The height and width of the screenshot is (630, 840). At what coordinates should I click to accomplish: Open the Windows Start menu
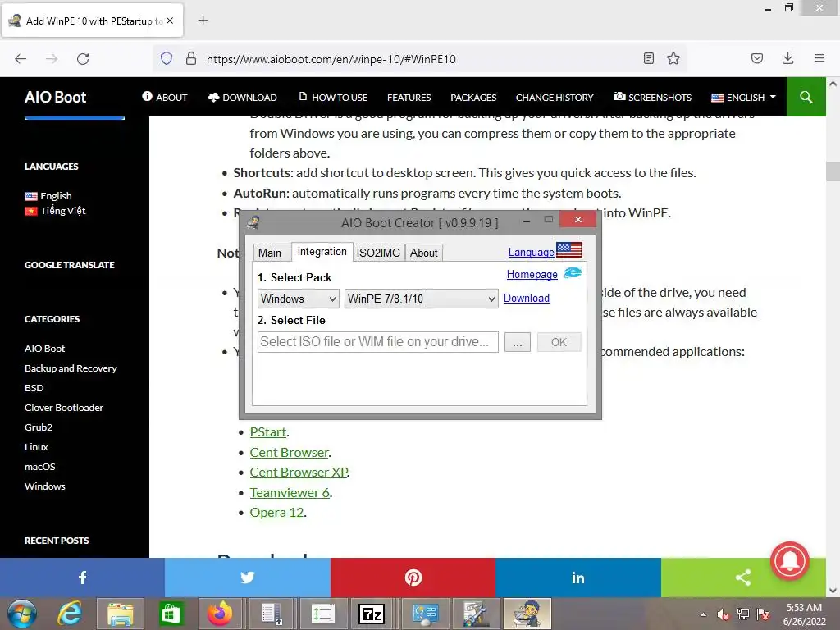click(x=22, y=614)
